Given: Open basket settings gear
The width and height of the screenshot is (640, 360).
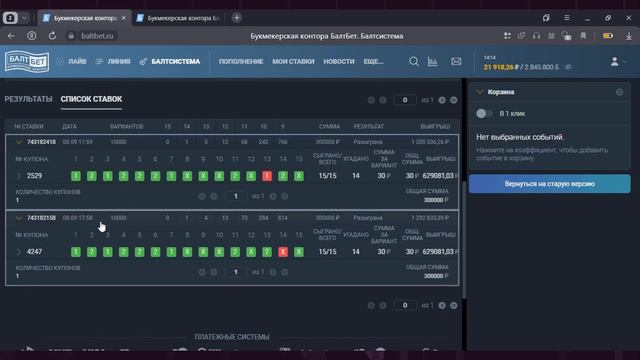Looking at the screenshot, I should pos(619,92).
